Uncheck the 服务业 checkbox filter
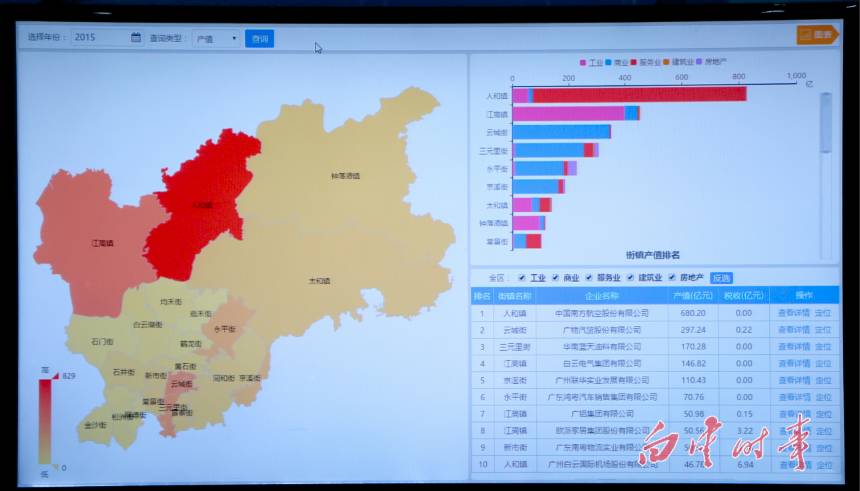Image resolution: width=860 pixels, height=491 pixels. coord(589,277)
